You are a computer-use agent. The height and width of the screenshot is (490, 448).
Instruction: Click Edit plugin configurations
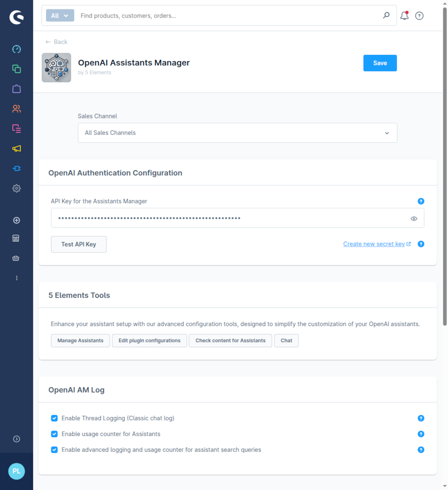click(x=149, y=341)
